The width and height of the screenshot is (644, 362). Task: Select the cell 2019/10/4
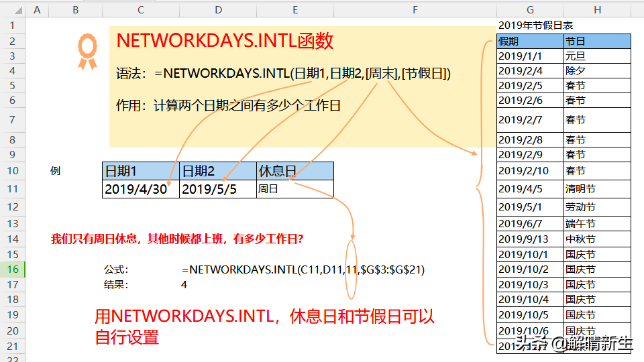click(530, 300)
